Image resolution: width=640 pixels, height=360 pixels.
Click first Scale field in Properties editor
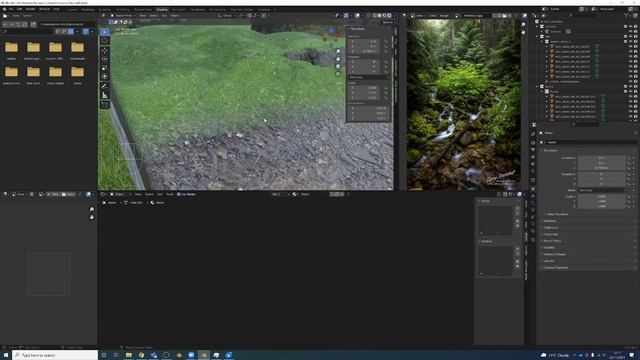(601, 196)
